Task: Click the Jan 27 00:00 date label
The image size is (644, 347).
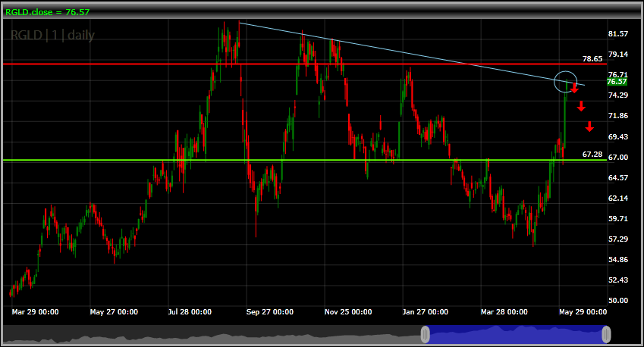Action: [426, 311]
